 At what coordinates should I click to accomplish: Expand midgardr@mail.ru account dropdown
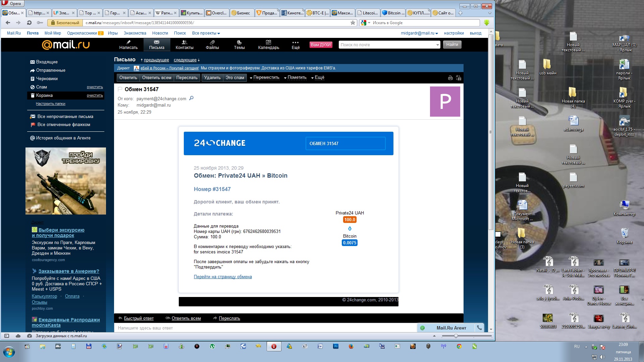419,33
